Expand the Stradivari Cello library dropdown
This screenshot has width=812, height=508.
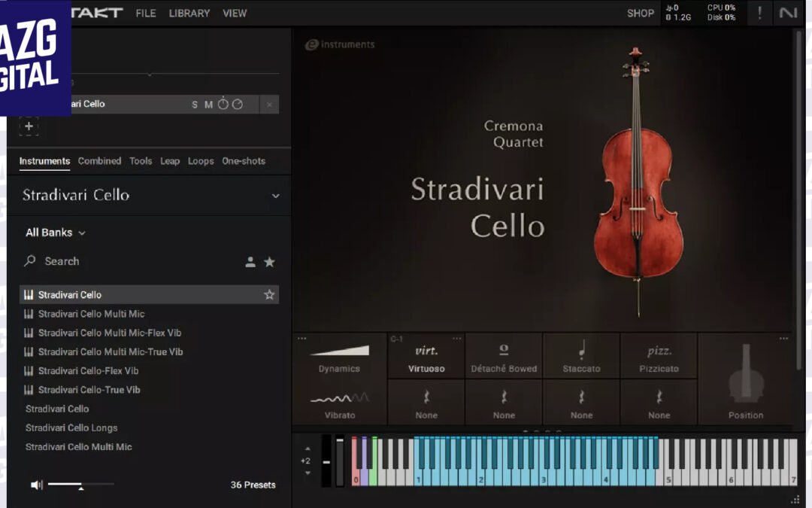point(275,196)
